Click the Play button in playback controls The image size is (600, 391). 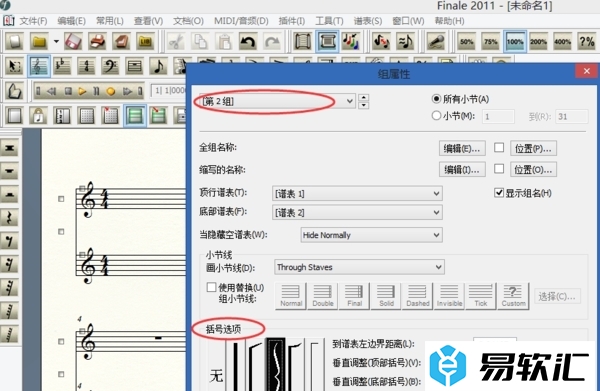[x=82, y=91]
